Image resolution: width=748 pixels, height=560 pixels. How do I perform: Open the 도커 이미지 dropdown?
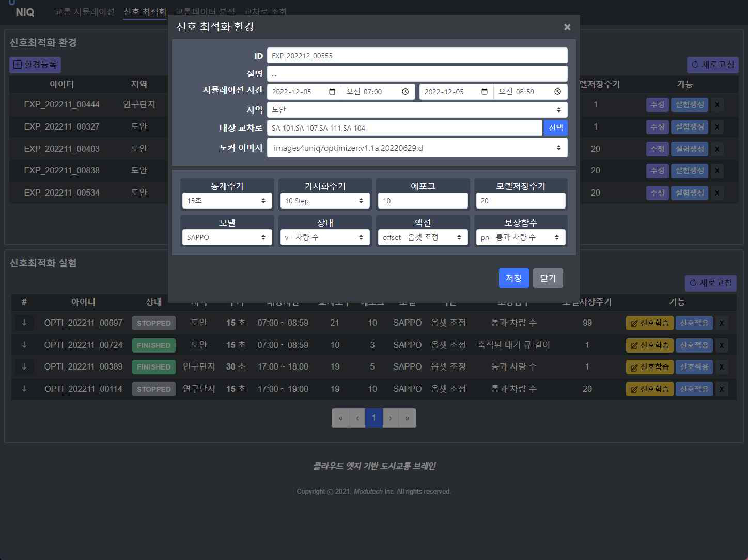(x=417, y=148)
